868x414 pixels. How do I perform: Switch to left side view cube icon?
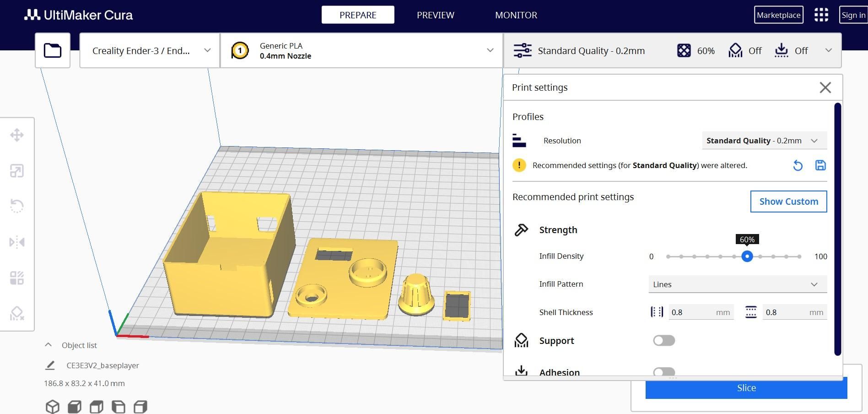(x=118, y=407)
